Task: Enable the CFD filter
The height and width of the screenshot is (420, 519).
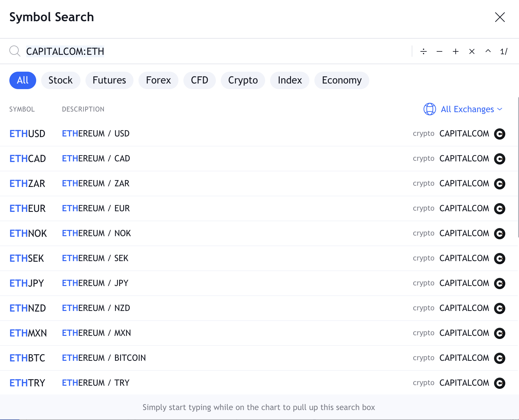Action: point(199,80)
